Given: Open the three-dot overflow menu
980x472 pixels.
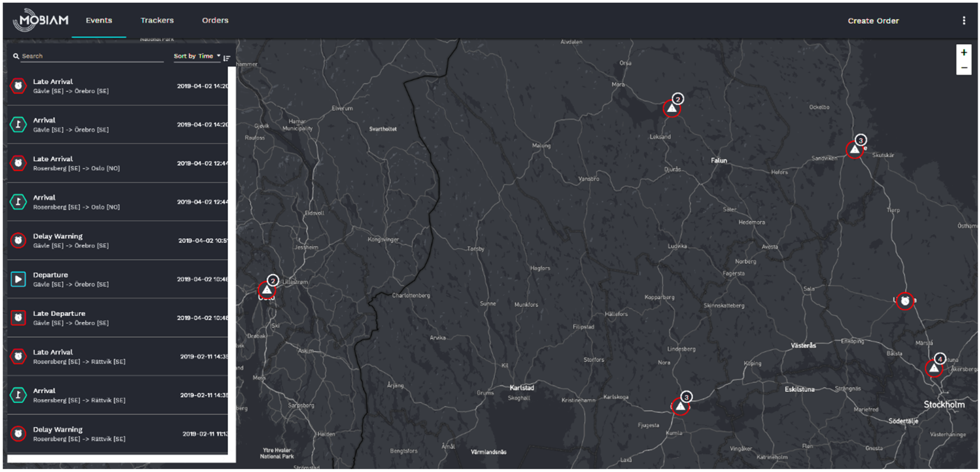Looking at the screenshot, I should coord(964,20).
